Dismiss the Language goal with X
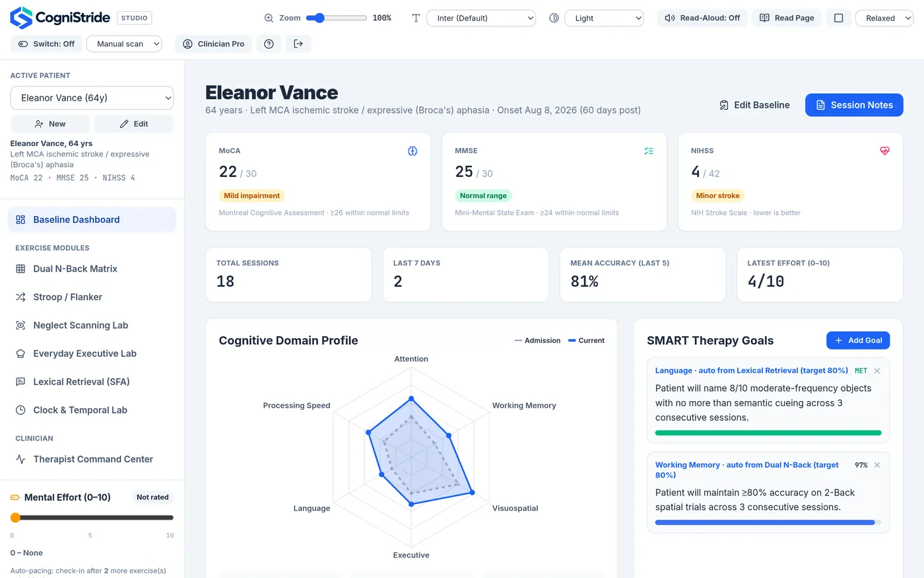This screenshot has width=924, height=578. coord(877,371)
